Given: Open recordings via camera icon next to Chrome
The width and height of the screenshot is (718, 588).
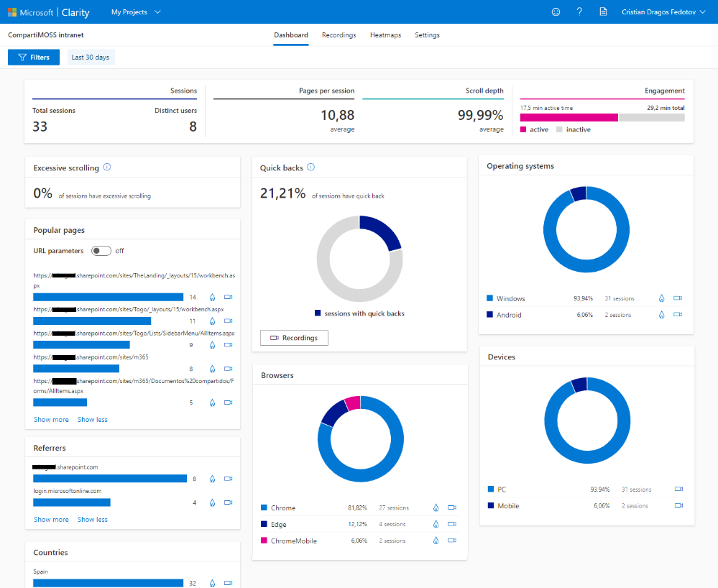Looking at the screenshot, I should (x=452, y=507).
